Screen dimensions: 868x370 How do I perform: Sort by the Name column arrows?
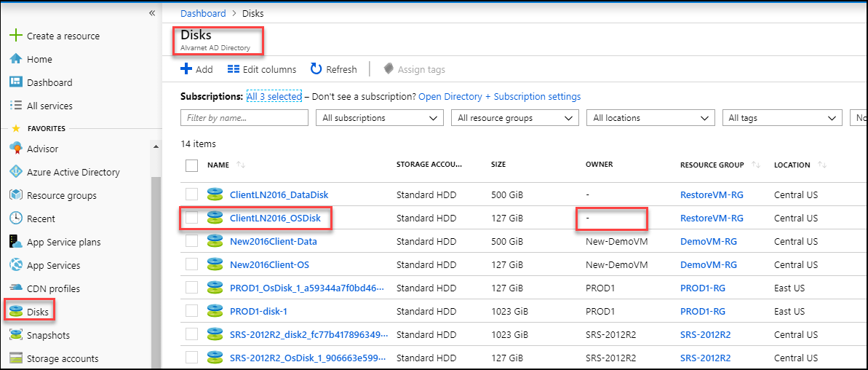(240, 165)
